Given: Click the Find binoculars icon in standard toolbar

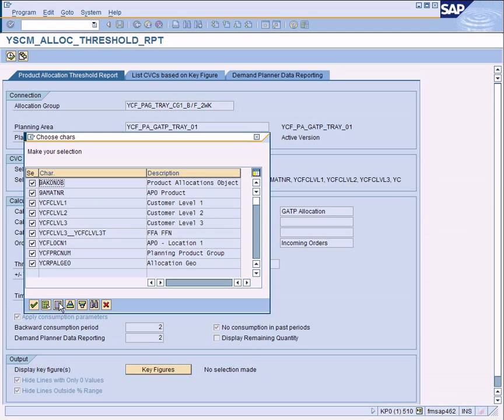Looking at the screenshot, I should (187, 24).
